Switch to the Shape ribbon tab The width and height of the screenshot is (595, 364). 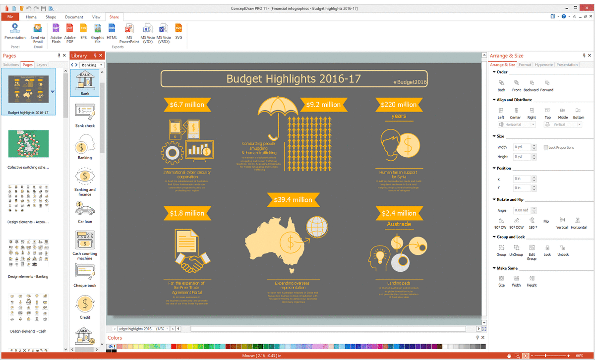click(x=51, y=17)
